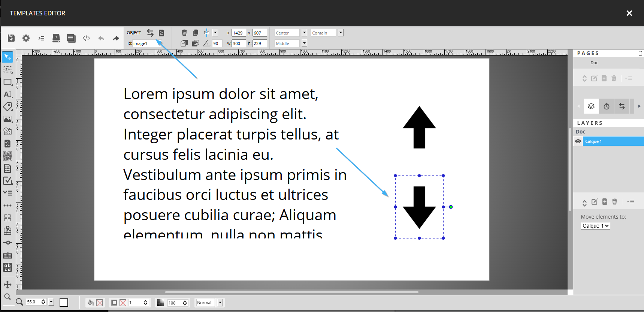The width and height of the screenshot is (644, 312).
Task: Redo the last action
Action: (x=116, y=38)
